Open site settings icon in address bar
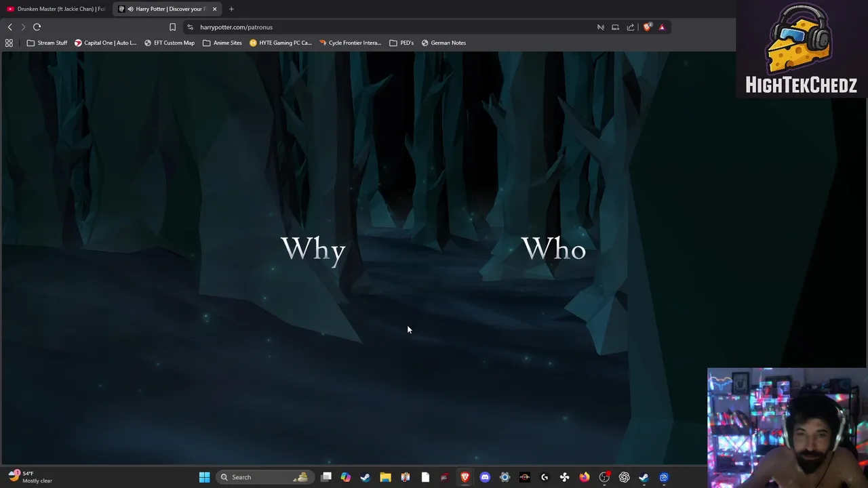868x488 pixels. (x=191, y=27)
